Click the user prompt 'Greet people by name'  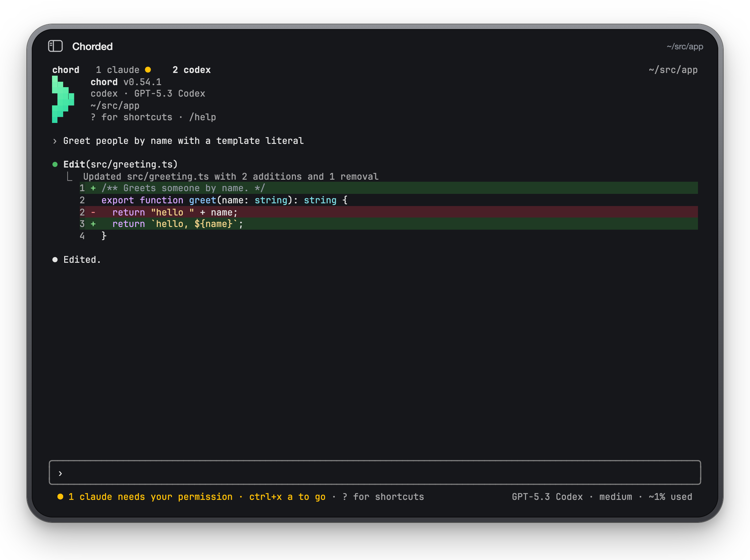tap(183, 141)
